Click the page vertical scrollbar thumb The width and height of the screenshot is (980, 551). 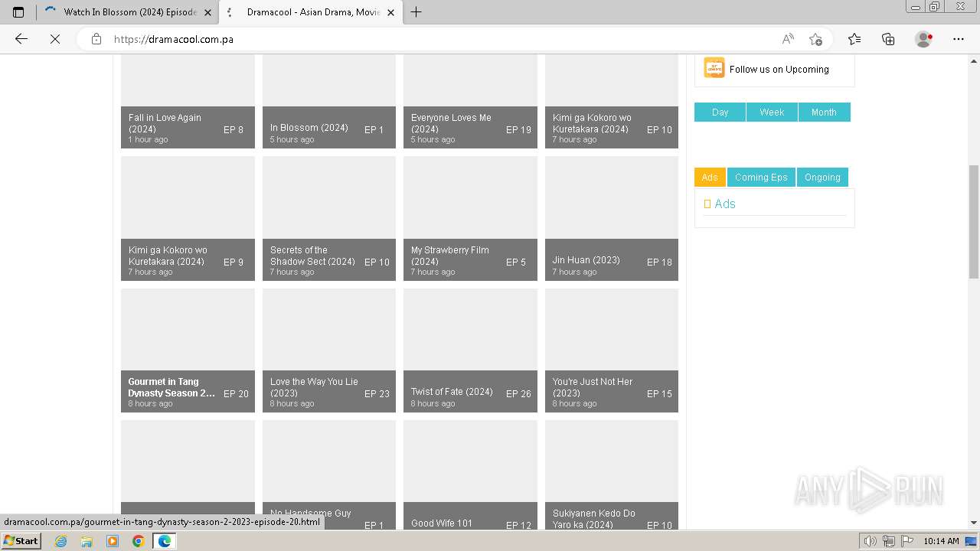(974, 222)
